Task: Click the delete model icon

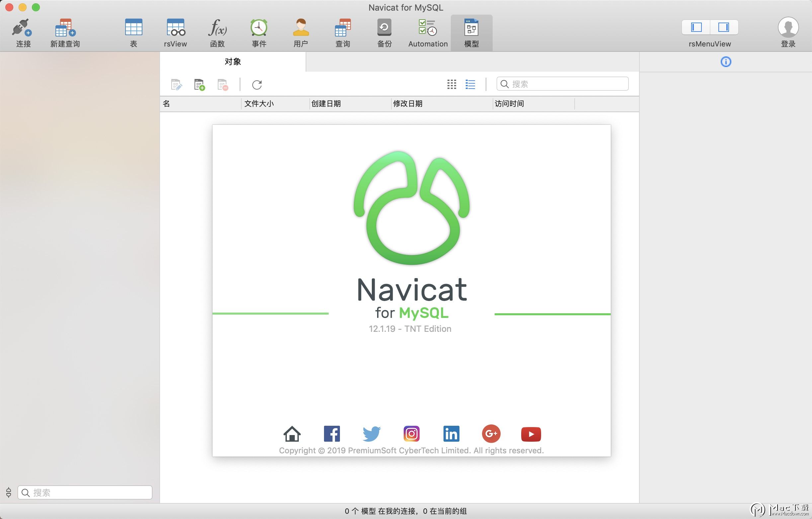Action: tap(222, 84)
